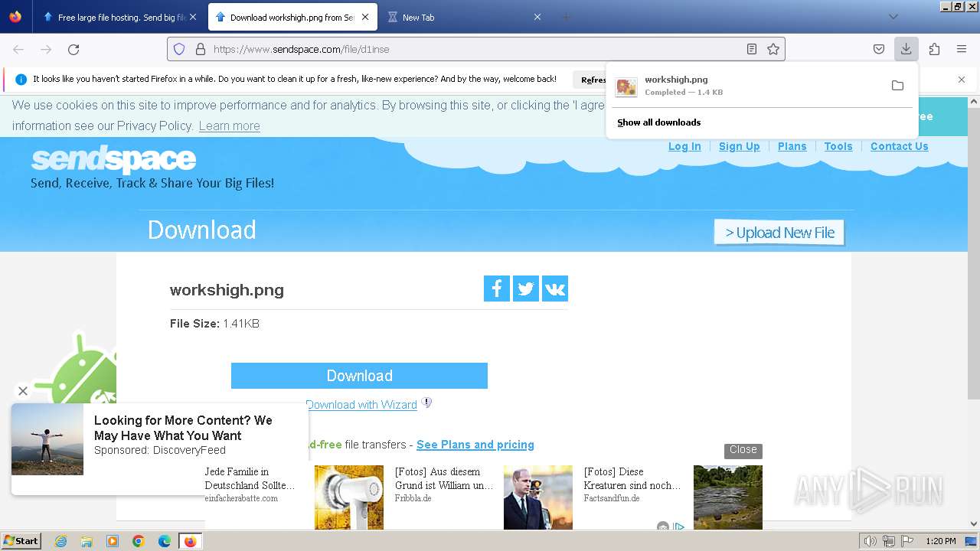Screen dimensions: 980x551
Task: Close the DiscoveryFeed sponsored popup
Action: [x=23, y=391]
